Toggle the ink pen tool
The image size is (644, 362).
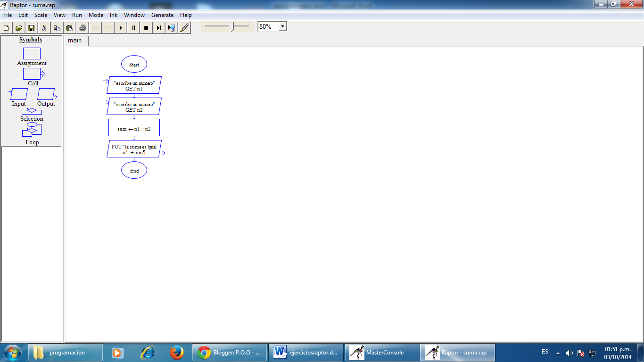pos(184,28)
